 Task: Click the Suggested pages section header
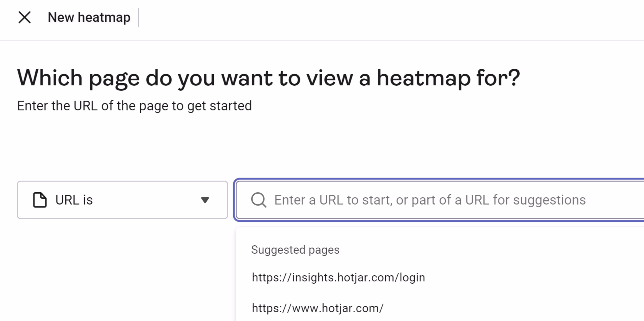(295, 250)
